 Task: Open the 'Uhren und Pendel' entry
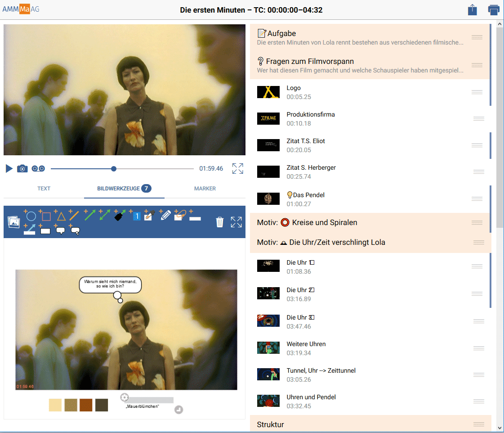[x=370, y=401]
